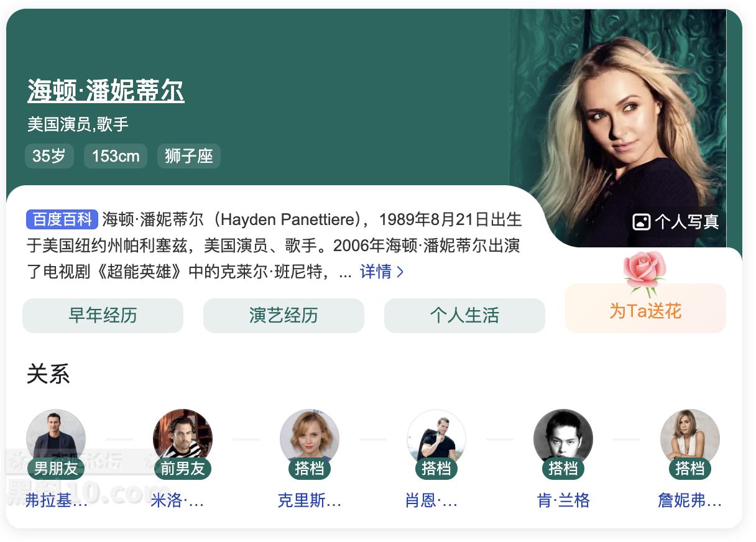Send flowers with 为Ta送花 button
Viewport: 756px width, 542px height.
tap(645, 309)
